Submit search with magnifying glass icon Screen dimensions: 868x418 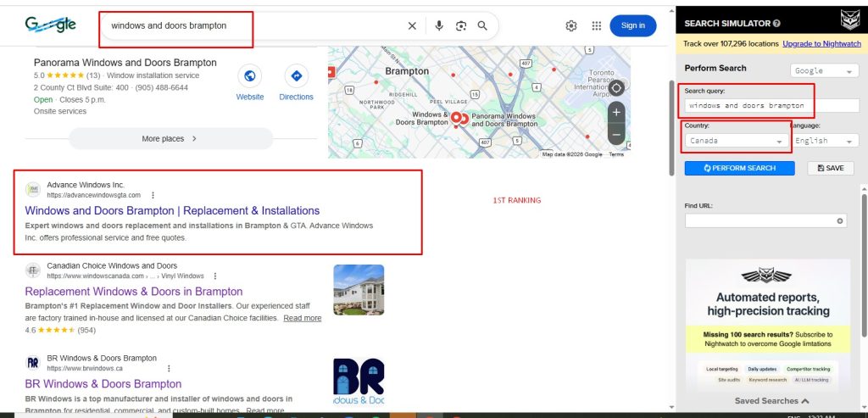[482, 25]
